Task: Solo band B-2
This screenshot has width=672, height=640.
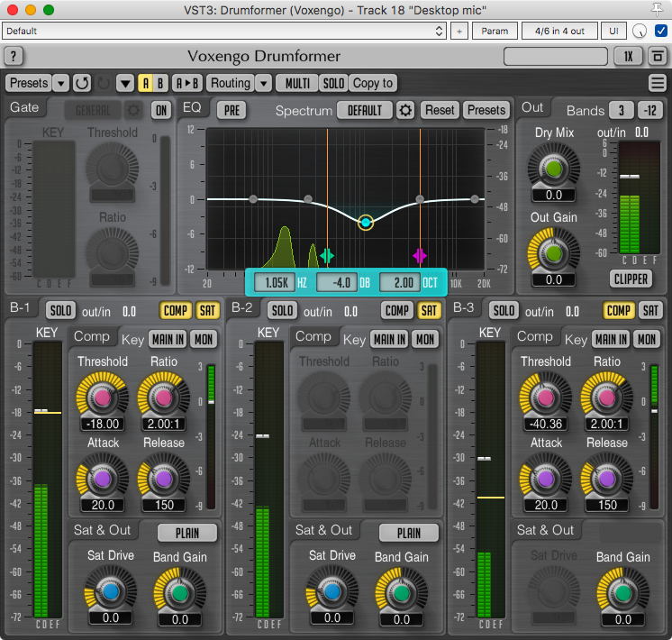Action: tap(282, 311)
